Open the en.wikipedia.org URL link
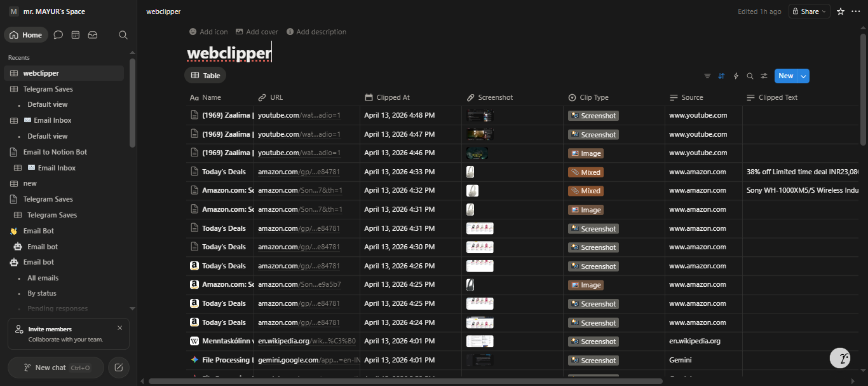The width and height of the screenshot is (868, 386). 306,341
